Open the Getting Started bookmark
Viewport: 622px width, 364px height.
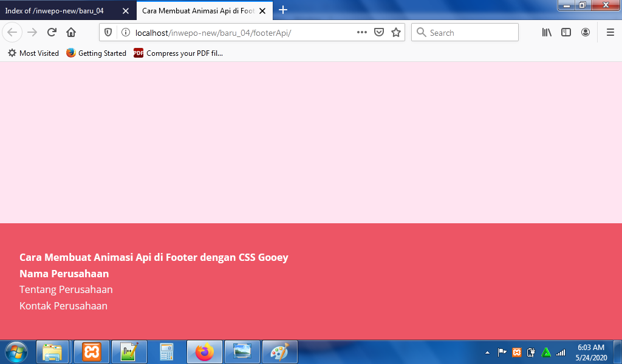(x=97, y=53)
